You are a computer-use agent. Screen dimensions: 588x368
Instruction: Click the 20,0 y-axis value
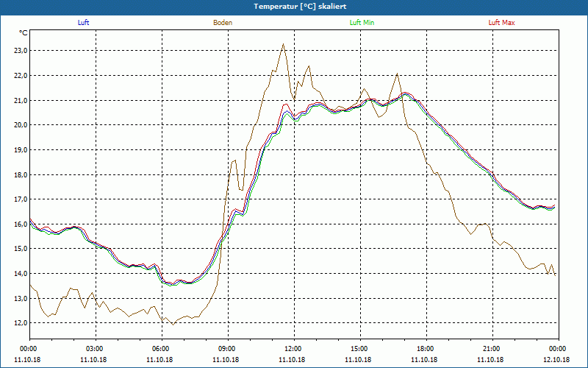click(x=20, y=125)
